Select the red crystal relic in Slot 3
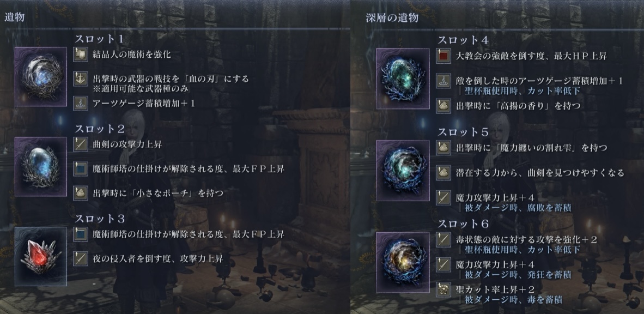The image size is (644, 314). point(41,256)
